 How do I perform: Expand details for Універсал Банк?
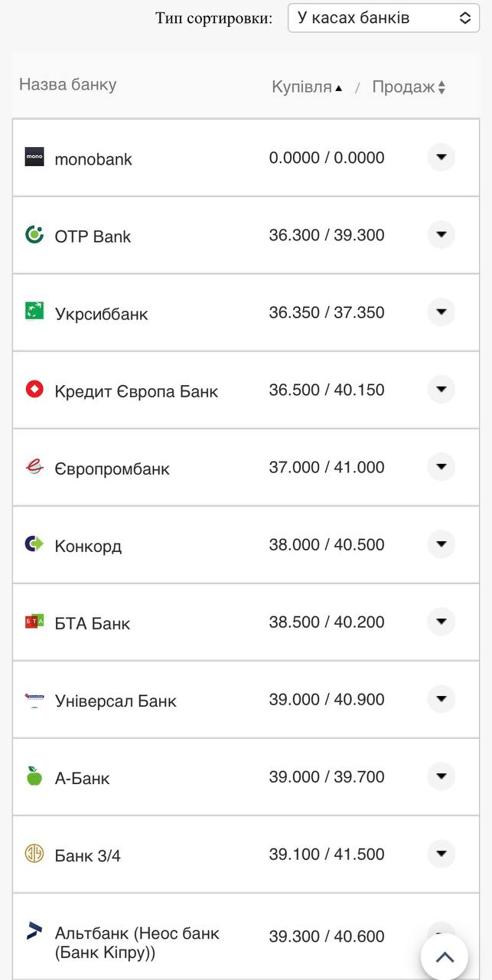coord(441,699)
